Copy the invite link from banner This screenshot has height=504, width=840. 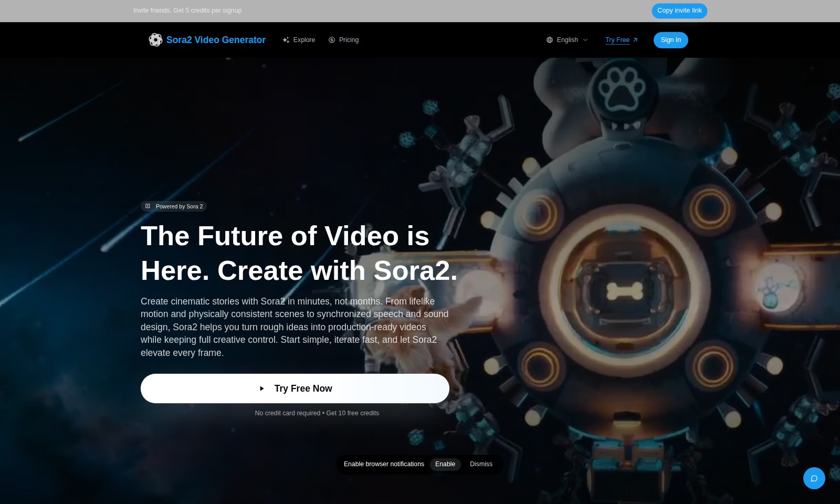(x=679, y=10)
